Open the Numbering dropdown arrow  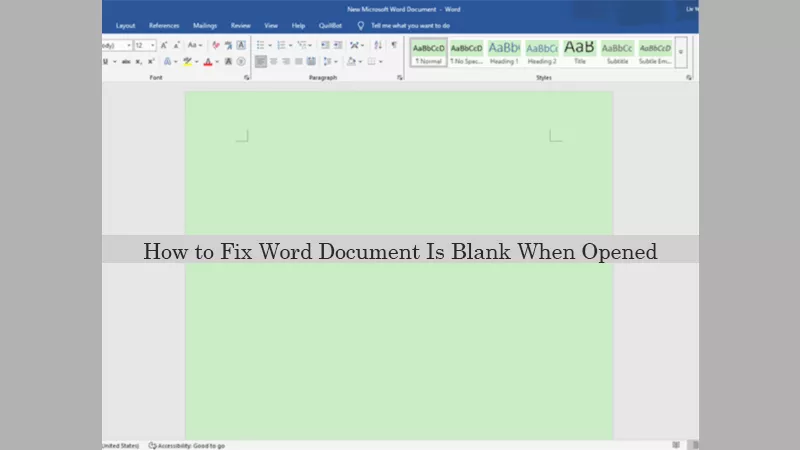(x=290, y=45)
